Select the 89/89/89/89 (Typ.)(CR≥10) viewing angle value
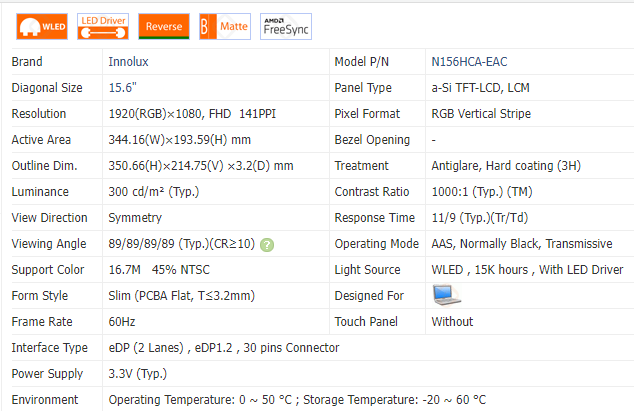This screenshot has width=634, height=411. 182,244
